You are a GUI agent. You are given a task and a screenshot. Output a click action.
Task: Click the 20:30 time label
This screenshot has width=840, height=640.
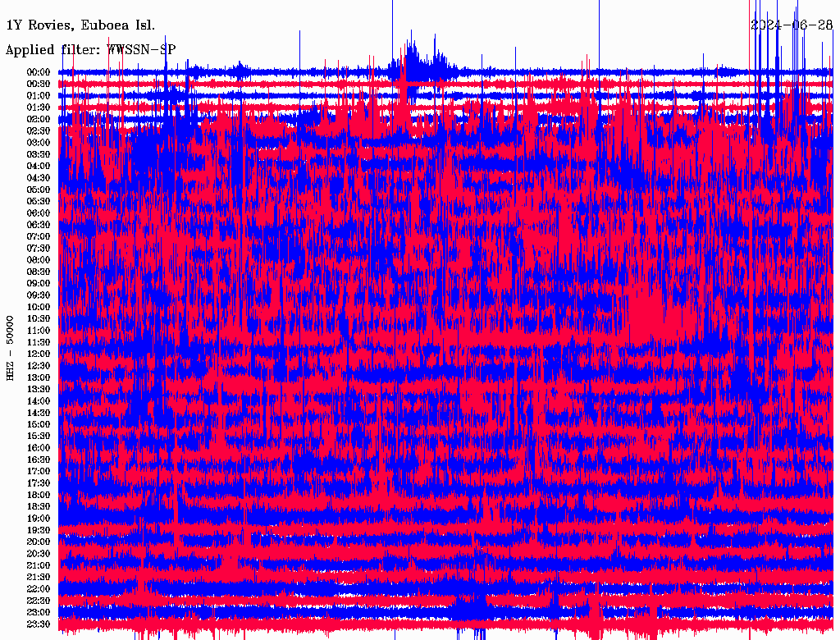click(x=39, y=554)
